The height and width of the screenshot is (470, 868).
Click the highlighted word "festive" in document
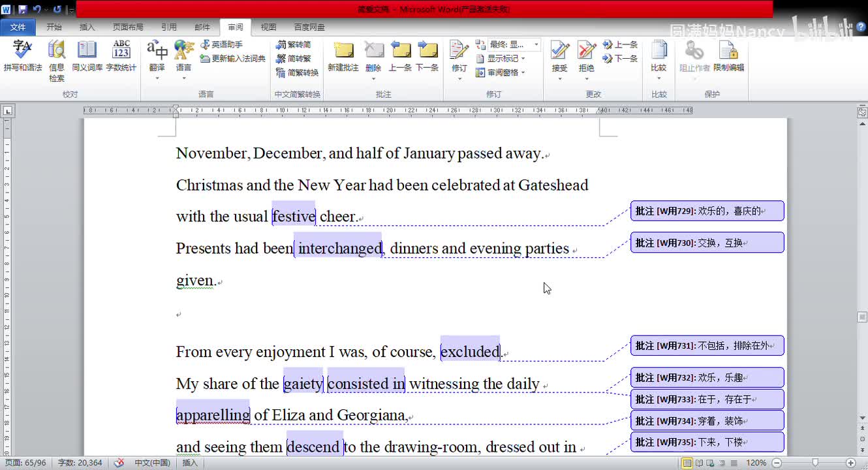(294, 217)
